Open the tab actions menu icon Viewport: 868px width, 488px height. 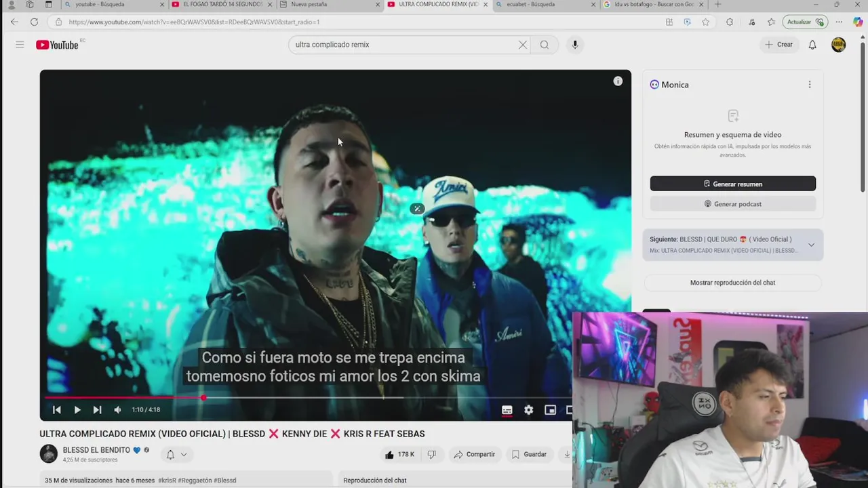pyautogui.click(x=49, y=5)
